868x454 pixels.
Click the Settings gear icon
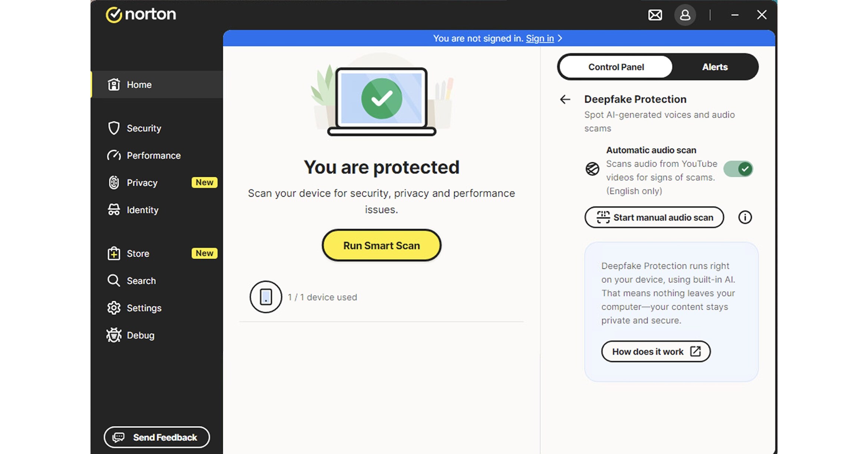(x=114, y=308)
